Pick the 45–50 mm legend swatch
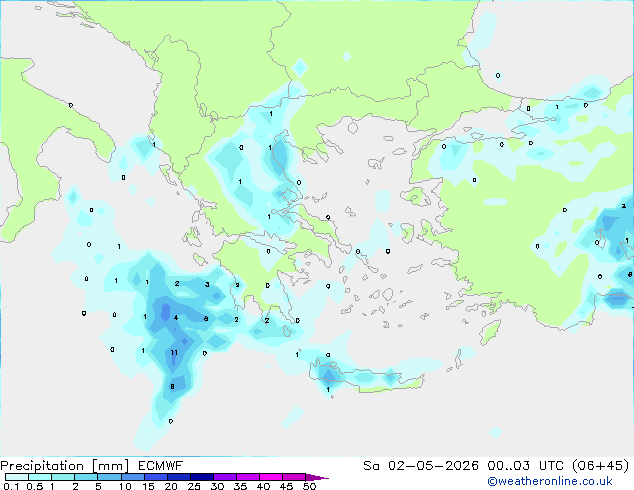Image resolution: width=634 pixels, height=490 pixels. pyautogui.click(x=294, y=477)
